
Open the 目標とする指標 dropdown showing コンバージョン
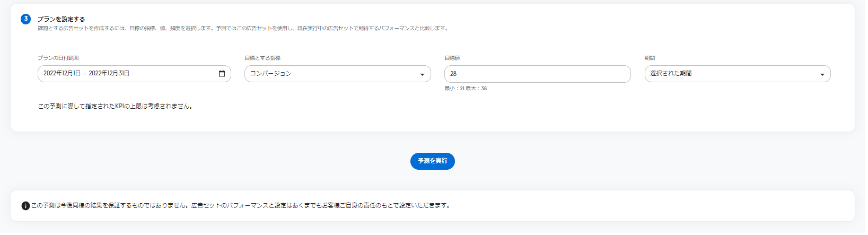point(338,74)
